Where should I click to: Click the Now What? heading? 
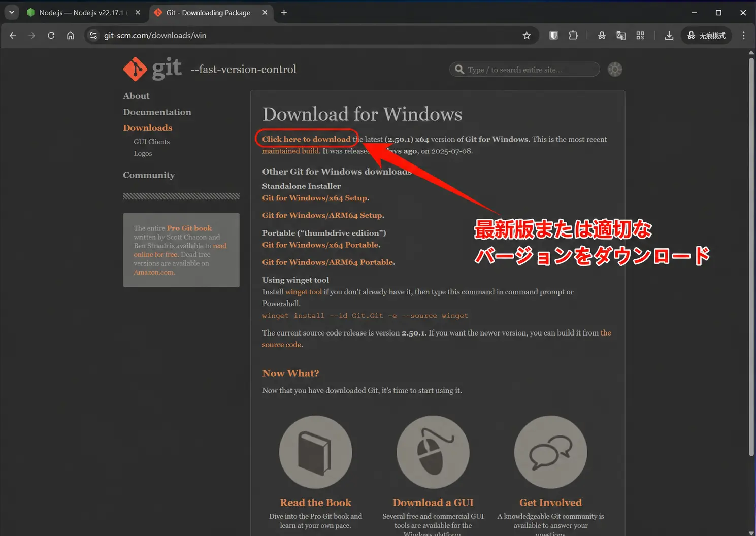click(x=290, y=373)
